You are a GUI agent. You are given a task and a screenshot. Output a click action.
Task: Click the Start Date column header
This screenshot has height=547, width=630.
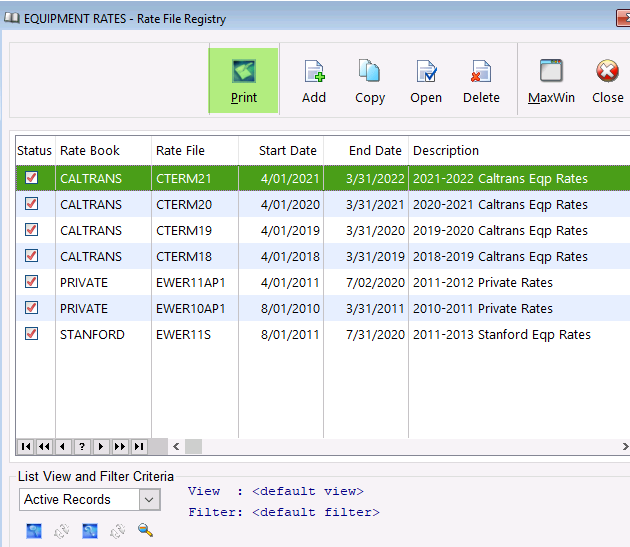[x=281, y=151]
